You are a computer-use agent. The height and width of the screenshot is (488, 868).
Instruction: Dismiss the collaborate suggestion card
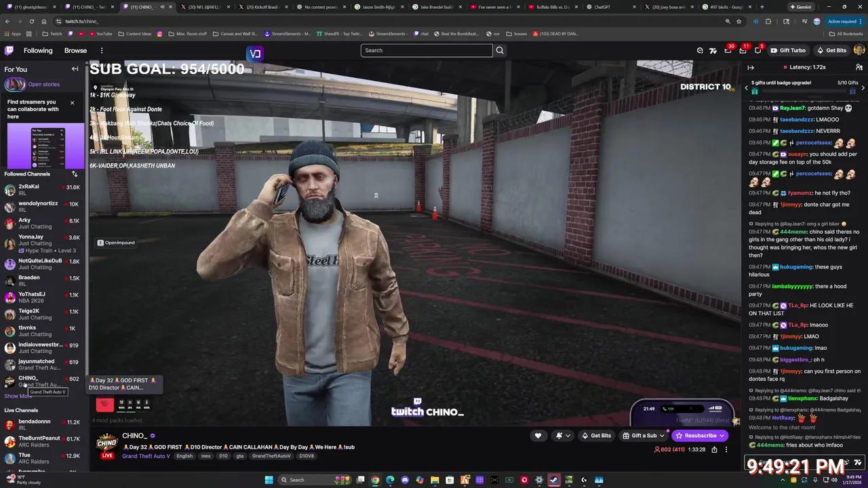72,103
